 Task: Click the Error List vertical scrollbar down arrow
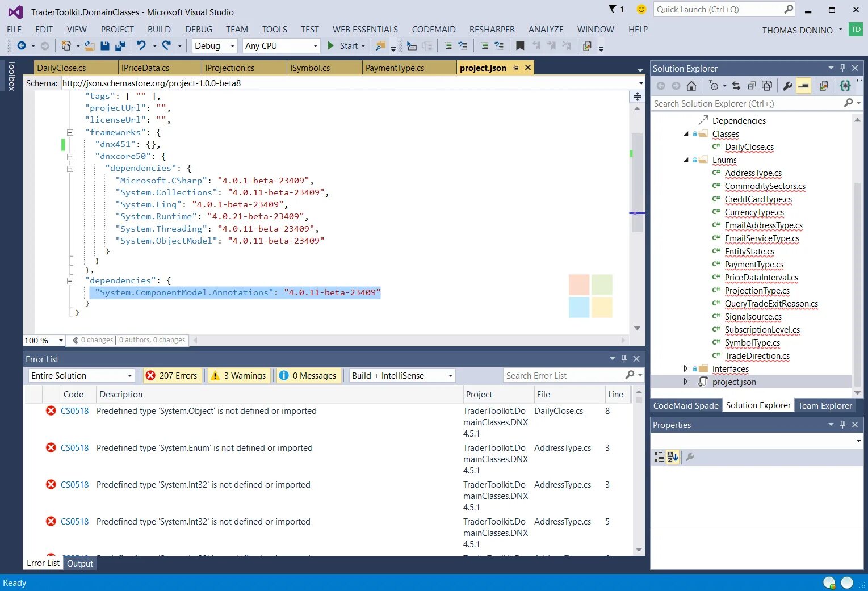(639, 550)
